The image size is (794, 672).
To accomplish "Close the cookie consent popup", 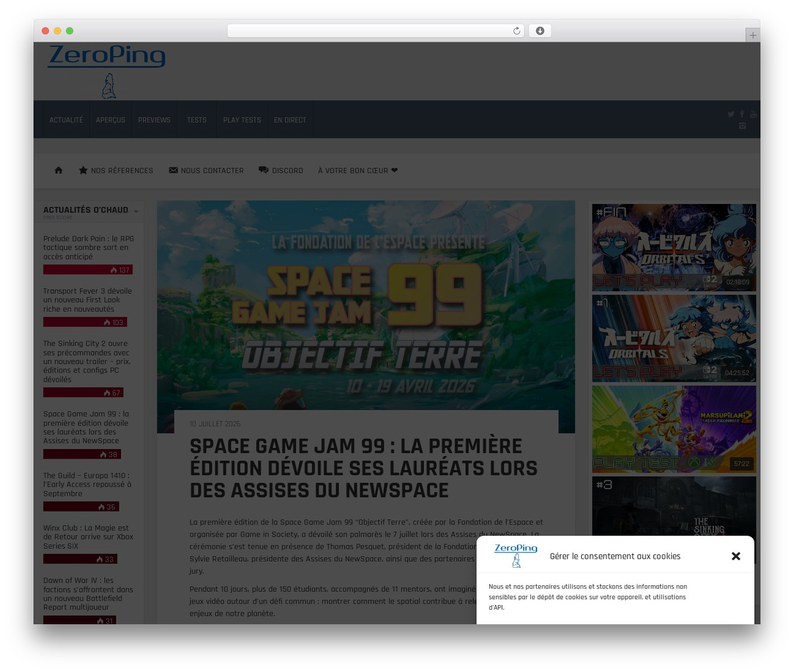I will (x=736, y=556).
